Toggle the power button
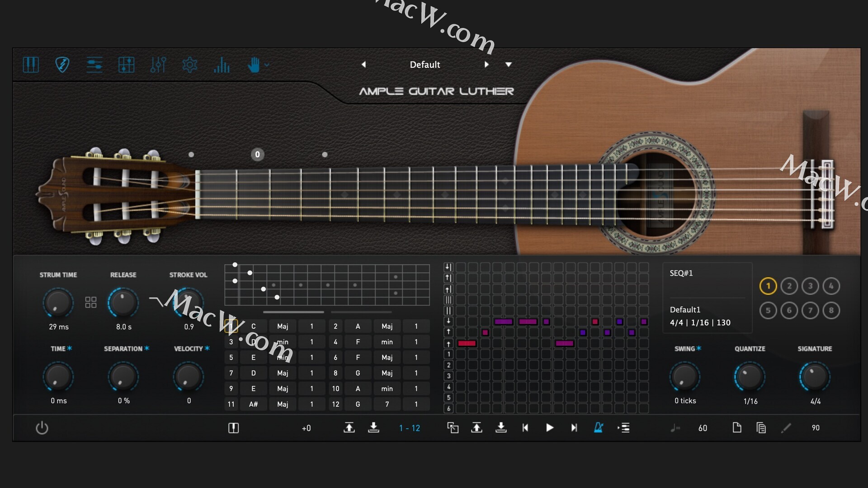868x488 pixels. coord(42,427)
